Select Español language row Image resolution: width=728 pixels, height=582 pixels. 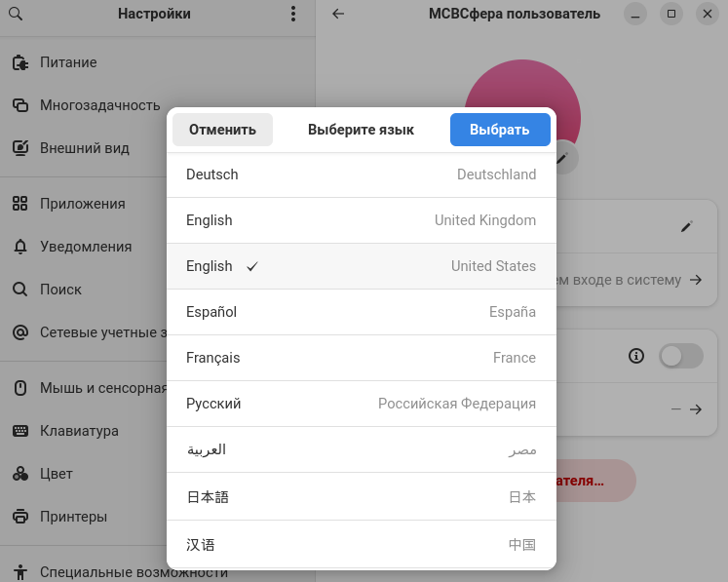pos(362,312)
